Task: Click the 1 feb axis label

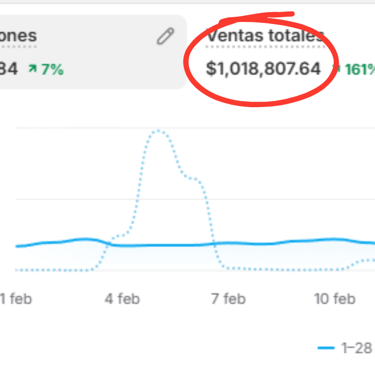Action: pyautogui.click(x=16, y=299)
